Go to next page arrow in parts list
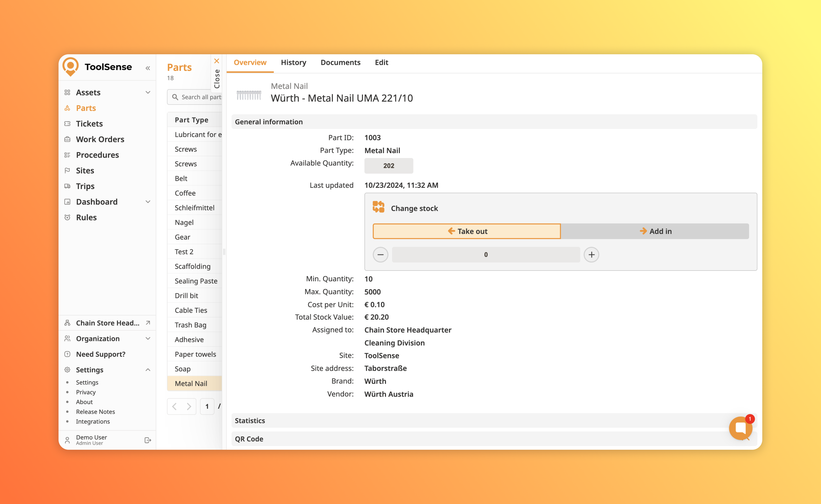The width and height of the screenshot is (821, 504). click(x=189, y=406)
